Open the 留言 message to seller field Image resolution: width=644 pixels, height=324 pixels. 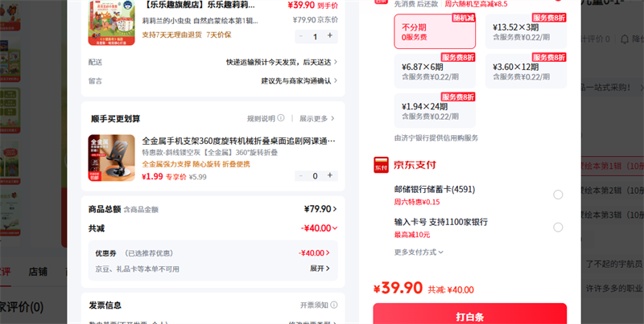tap(213, 80)
